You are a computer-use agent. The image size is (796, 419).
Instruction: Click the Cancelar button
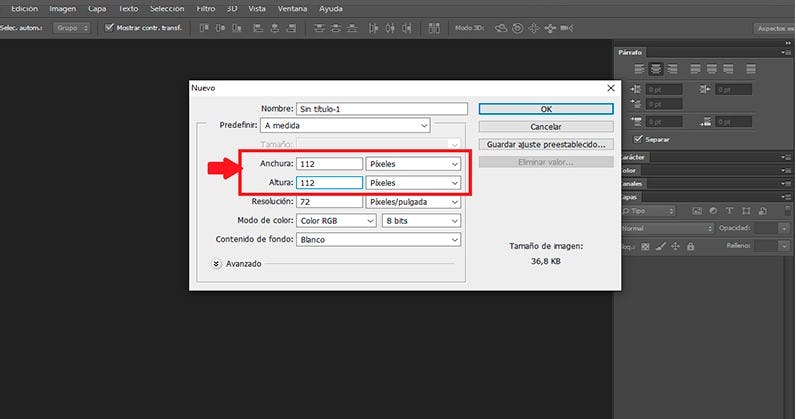point(545,127)
